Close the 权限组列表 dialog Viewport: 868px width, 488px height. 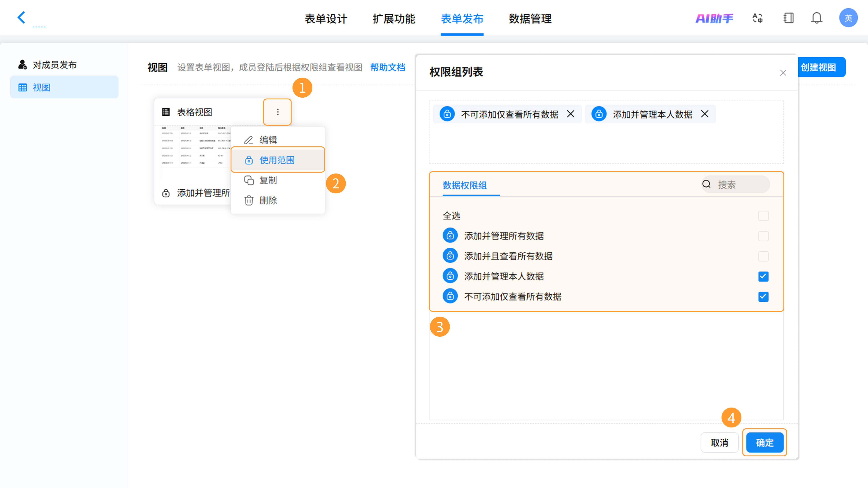pyautogui.click(x=783, y=73)
